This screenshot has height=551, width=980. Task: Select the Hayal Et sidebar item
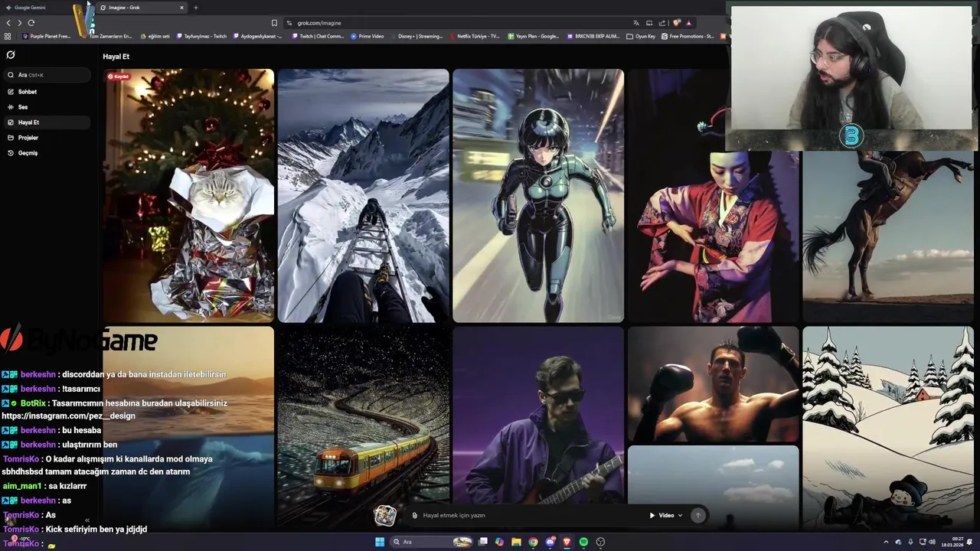(46, 122)
